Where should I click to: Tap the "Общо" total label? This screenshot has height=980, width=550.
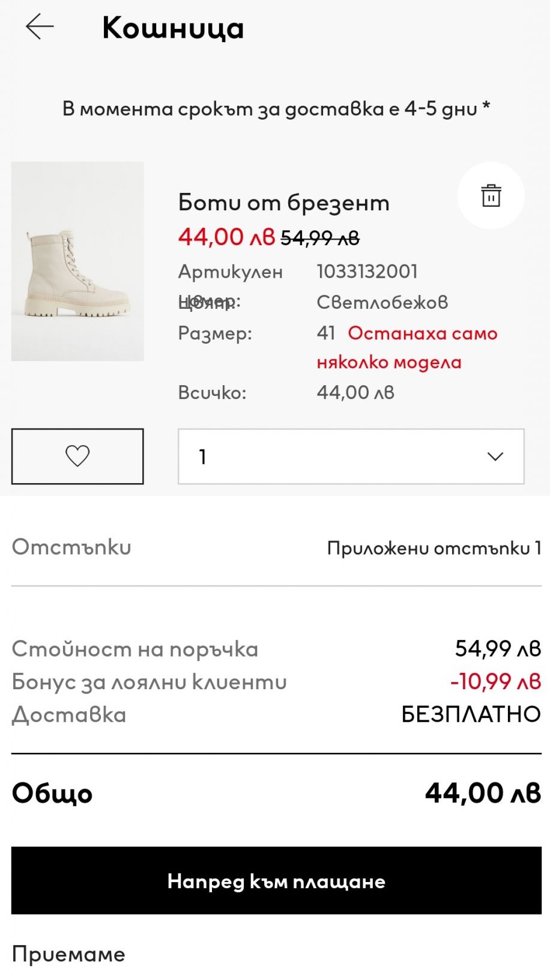click(52, 793)
